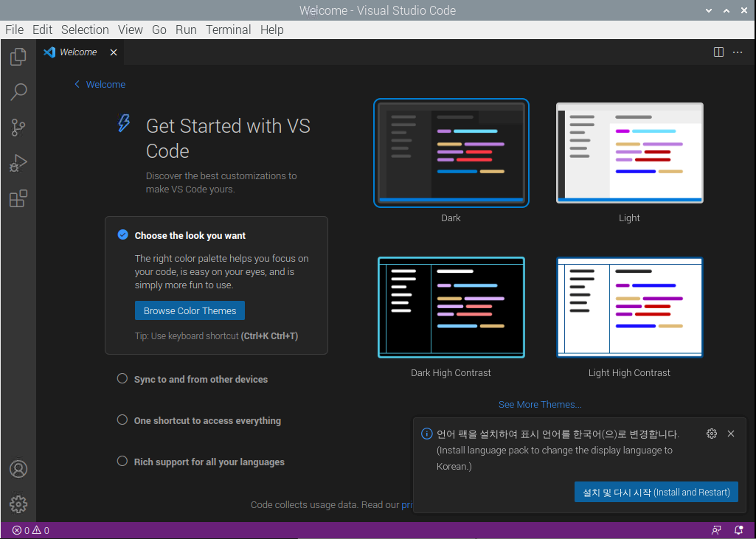Open the Go menu
The image size is (756, 539).
(x=159, y=30)
